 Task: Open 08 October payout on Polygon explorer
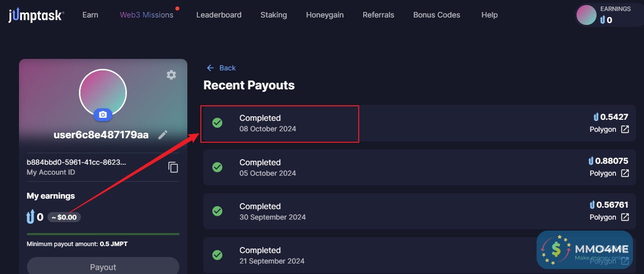625,130
